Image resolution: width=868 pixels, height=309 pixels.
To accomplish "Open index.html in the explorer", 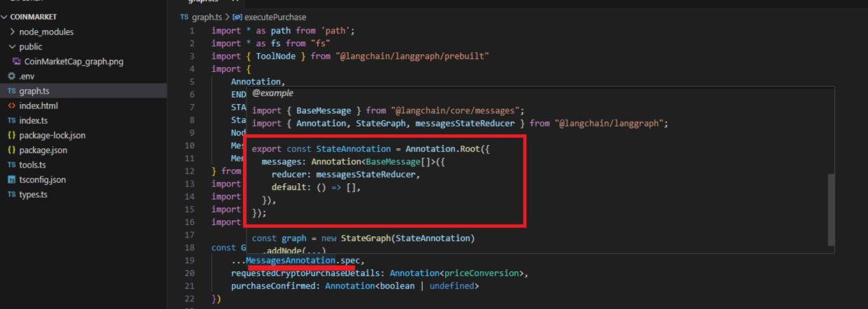I will coord(38,106).
